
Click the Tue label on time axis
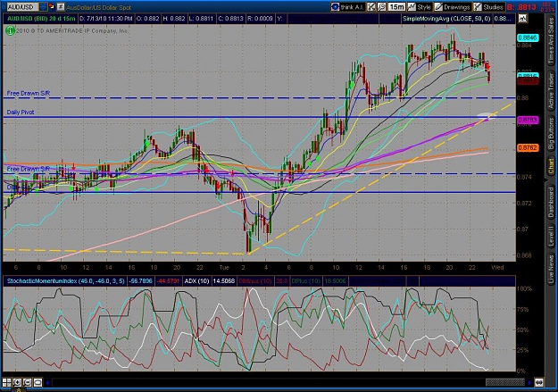point(224,268)
